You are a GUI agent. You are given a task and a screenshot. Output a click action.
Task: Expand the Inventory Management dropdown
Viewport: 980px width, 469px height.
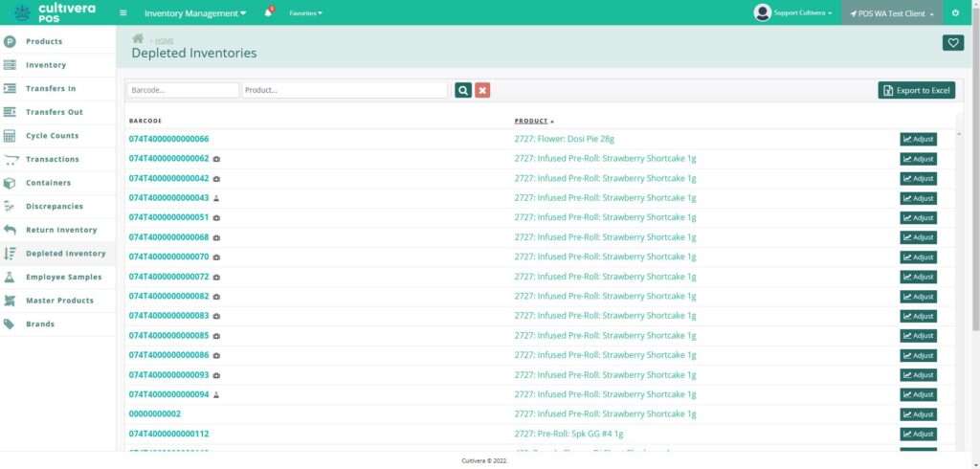click(x=194, y=13)
